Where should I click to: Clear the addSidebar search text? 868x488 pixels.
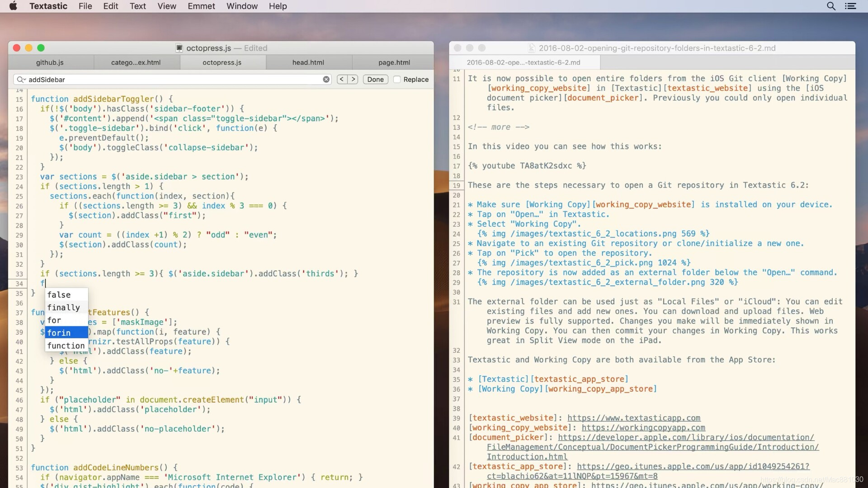[x=326, y=80]
